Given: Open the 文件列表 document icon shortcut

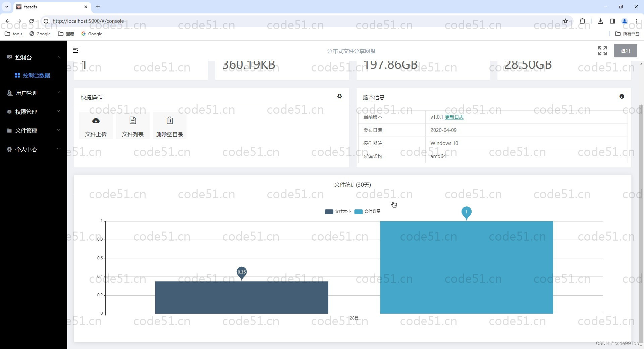Looking at the screenshot, I should tap(133, 120).
